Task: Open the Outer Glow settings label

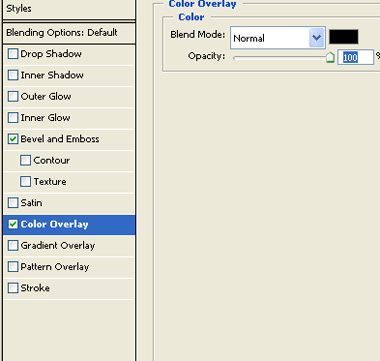Action: [46, 96]
